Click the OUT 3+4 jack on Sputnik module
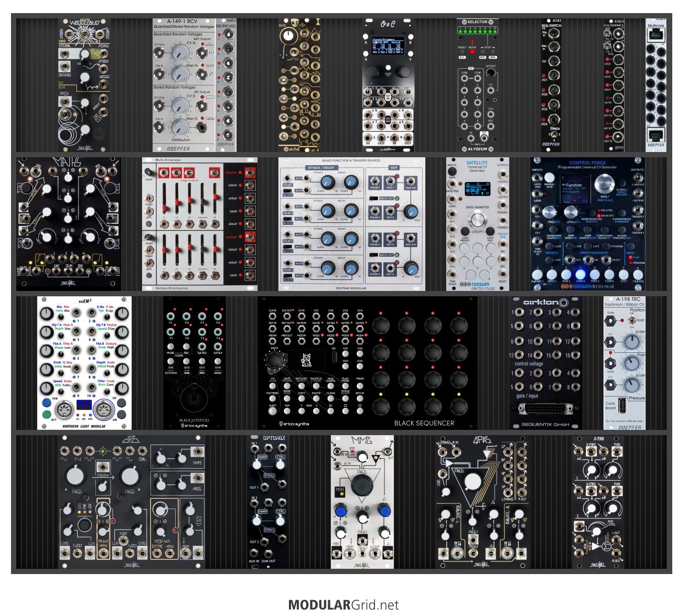 coord(412,238)
